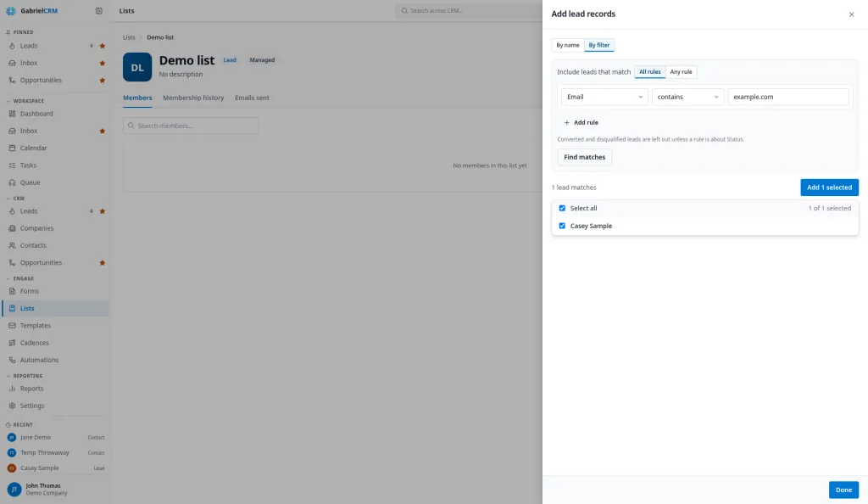Open the Members tab
This screenshot has width=868, height=504.
137,98
